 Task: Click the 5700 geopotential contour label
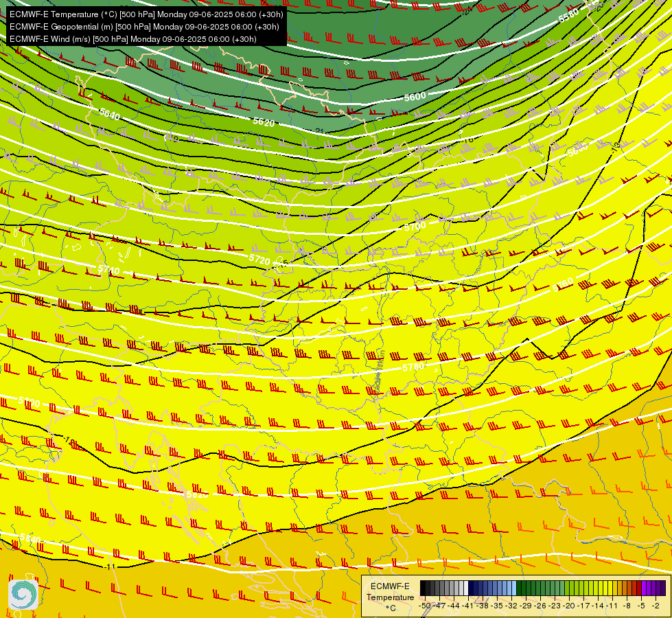415,226
